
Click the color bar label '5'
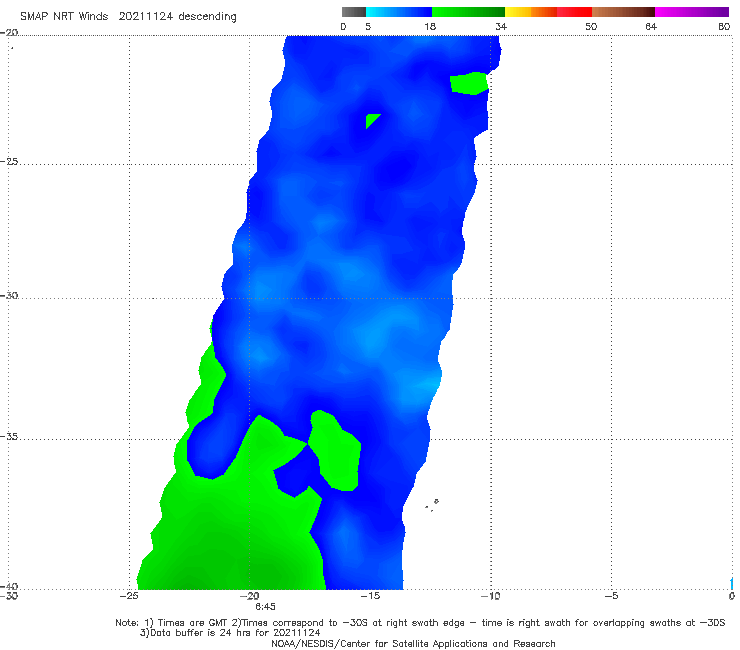(368, 27)
